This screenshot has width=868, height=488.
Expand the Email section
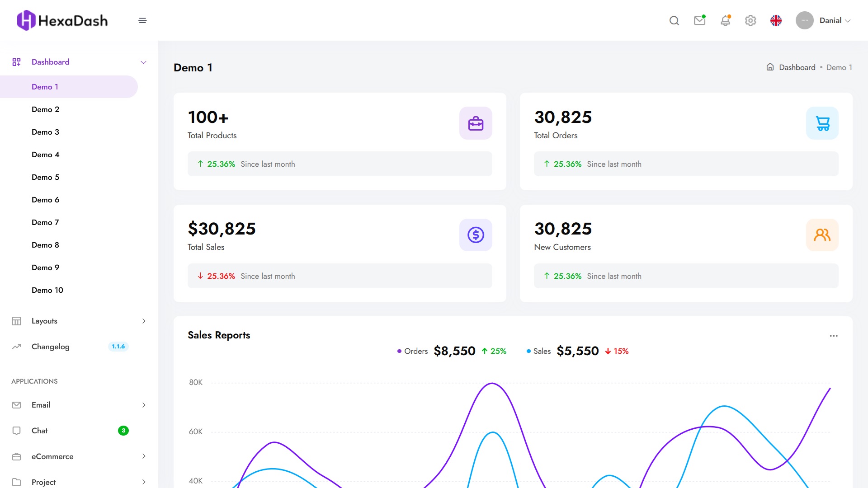click(x=41, y=405)
